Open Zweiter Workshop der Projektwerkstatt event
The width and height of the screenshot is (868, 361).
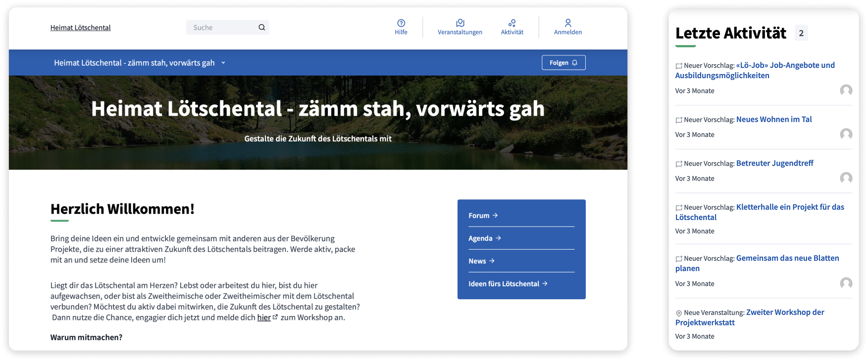[x=750, y=317]
